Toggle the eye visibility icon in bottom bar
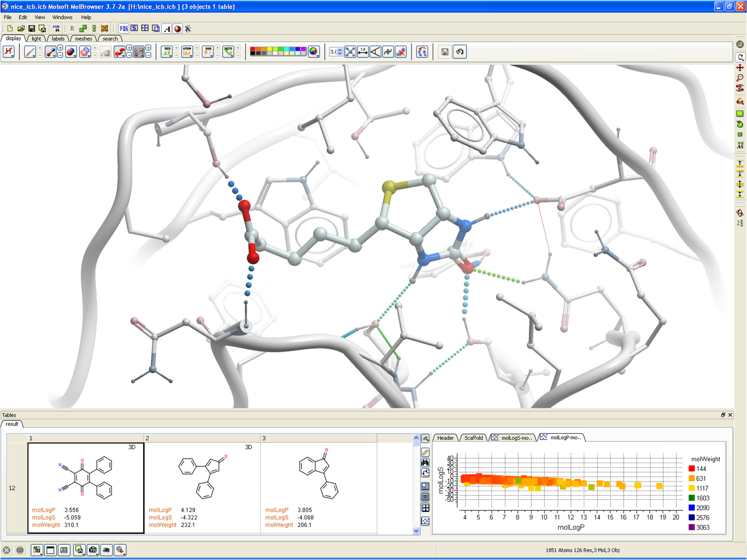The image size is (747, 560). tap(106, 550)
